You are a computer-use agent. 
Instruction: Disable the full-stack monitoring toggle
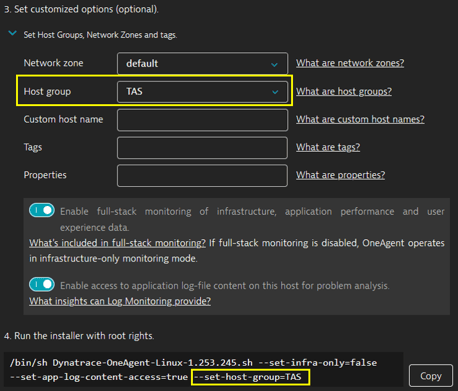(42, 210)
